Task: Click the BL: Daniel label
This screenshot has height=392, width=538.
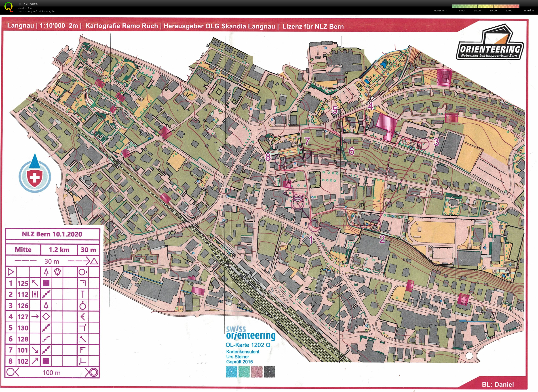Action: click(x=498, y=384)
